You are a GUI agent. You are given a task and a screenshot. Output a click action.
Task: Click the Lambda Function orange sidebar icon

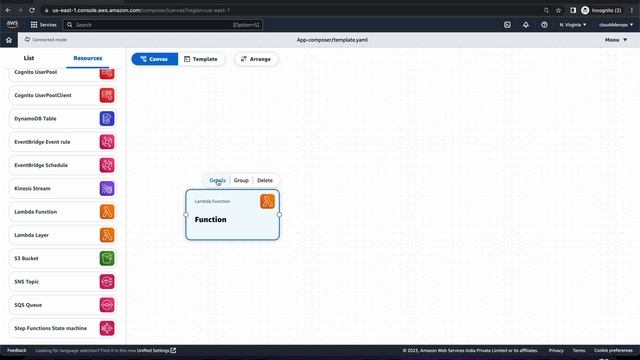coord(107,211)
